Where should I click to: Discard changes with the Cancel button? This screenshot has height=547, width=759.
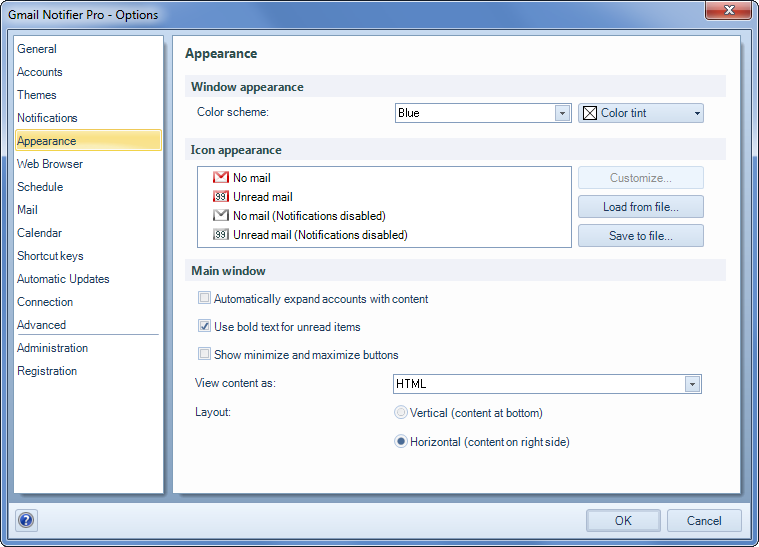click(x=704, y=520)
